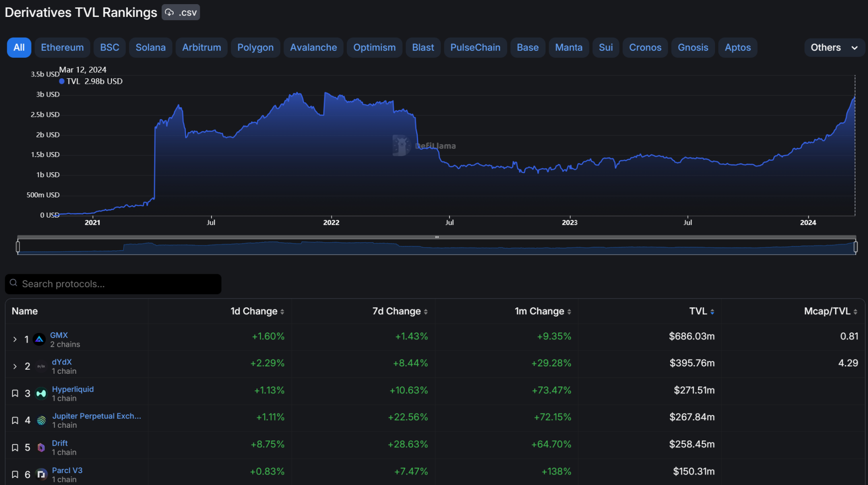The width and height of the screenshot is (868, 485).
Task: Bookmark the Parcl V3 protocol
Action: [15, 474]
